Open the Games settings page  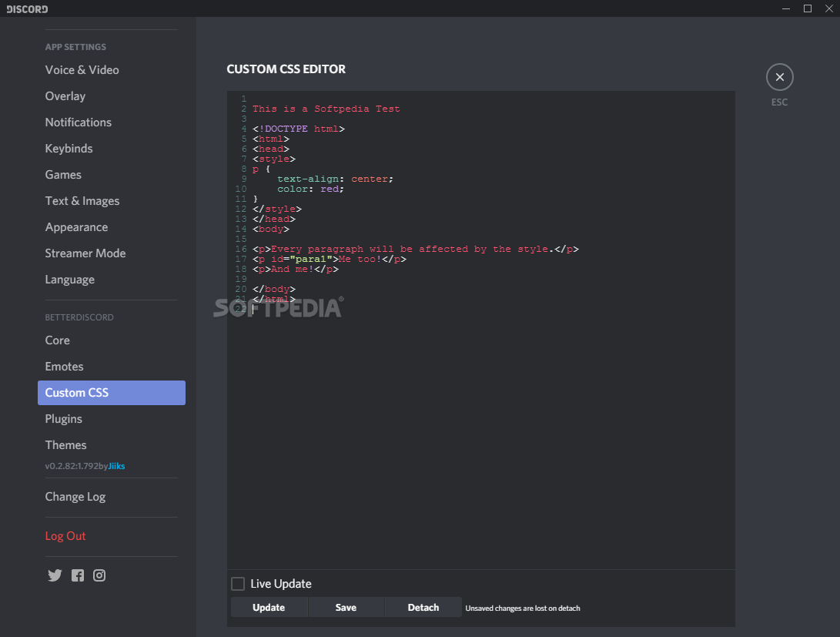[x=63, y=175]
